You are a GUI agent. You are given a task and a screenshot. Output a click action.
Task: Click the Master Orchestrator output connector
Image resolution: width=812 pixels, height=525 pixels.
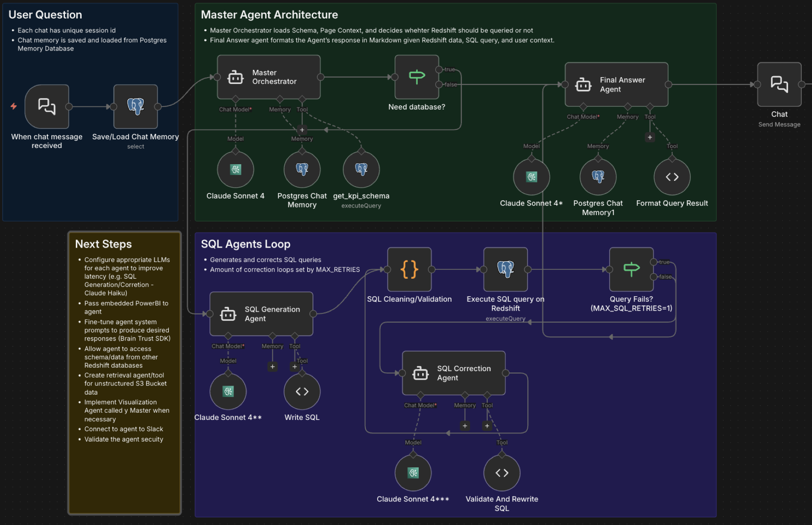tap(321, 77)
